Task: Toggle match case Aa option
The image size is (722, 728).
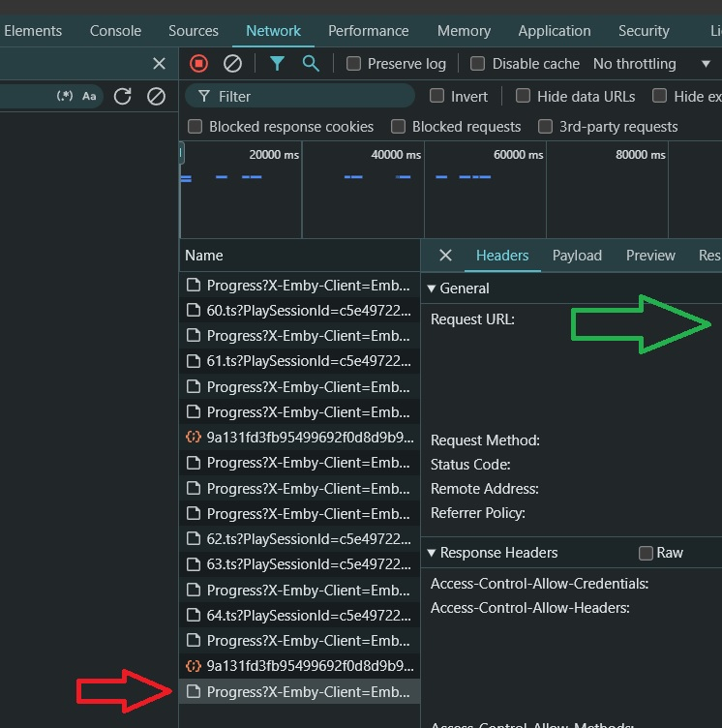Action: point(89,96)
